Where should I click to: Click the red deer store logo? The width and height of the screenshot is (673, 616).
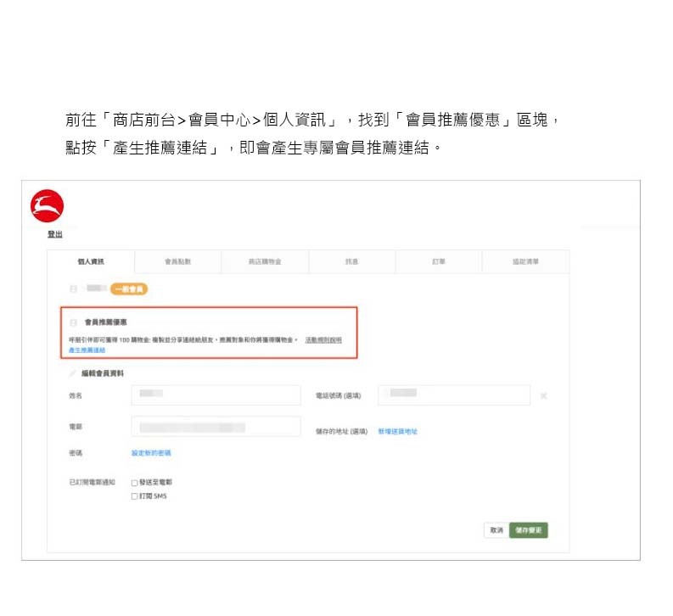(47, 206)
